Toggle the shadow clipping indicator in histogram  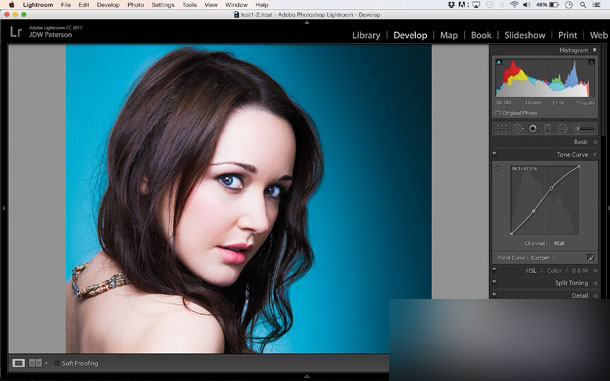[x=499, y=62]
